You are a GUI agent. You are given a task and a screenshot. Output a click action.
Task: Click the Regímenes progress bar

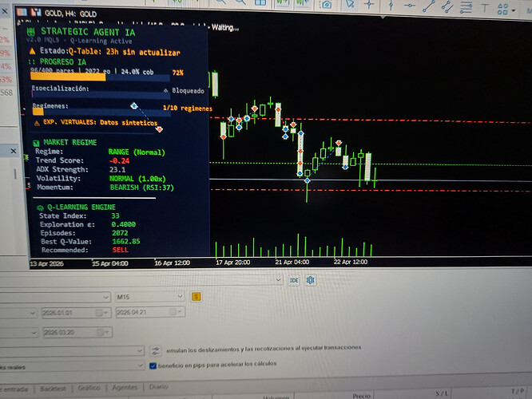[x=101, y=112]
